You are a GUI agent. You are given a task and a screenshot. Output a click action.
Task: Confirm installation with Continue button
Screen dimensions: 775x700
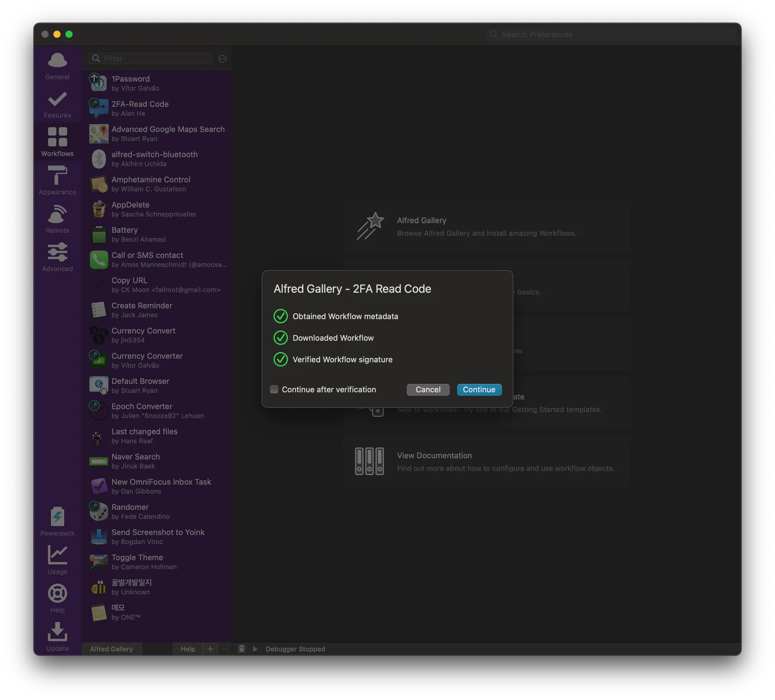pos(479,389)
